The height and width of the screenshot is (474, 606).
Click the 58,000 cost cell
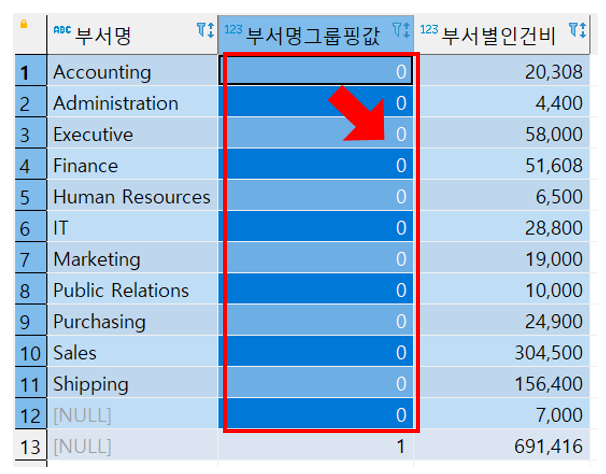click(x=502, y=133)
